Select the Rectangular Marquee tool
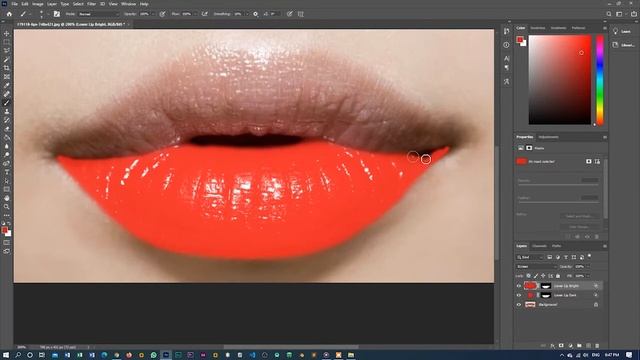Screen dimensions: 640x360 click(7, 42)
